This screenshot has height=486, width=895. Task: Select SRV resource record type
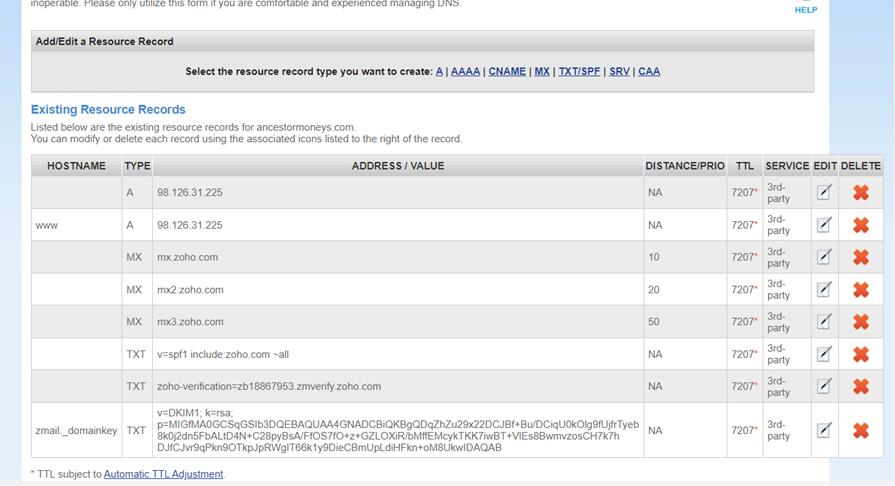619,72
